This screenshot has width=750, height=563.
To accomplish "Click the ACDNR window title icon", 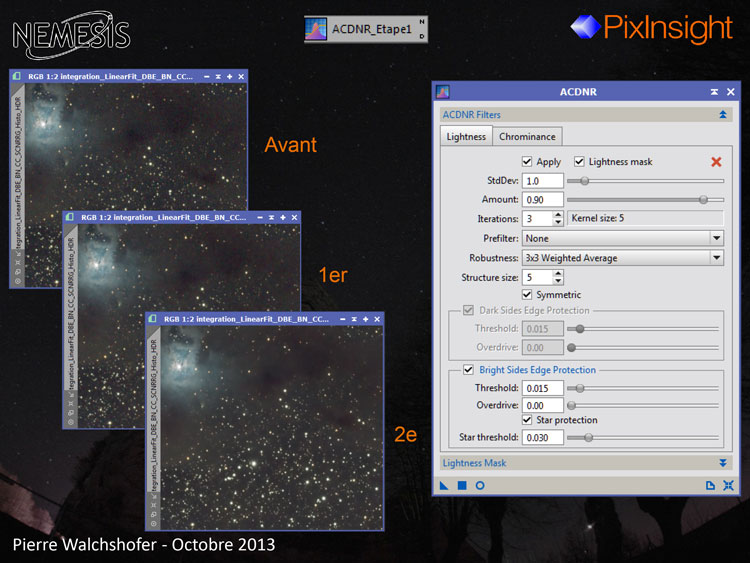I will click(x=442, y=92).
